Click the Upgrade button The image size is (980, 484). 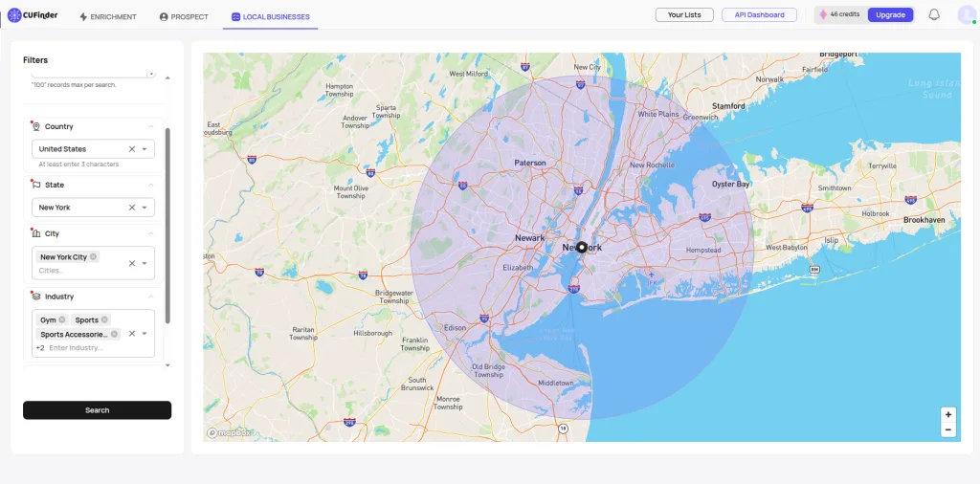click(x=891, y=15)
